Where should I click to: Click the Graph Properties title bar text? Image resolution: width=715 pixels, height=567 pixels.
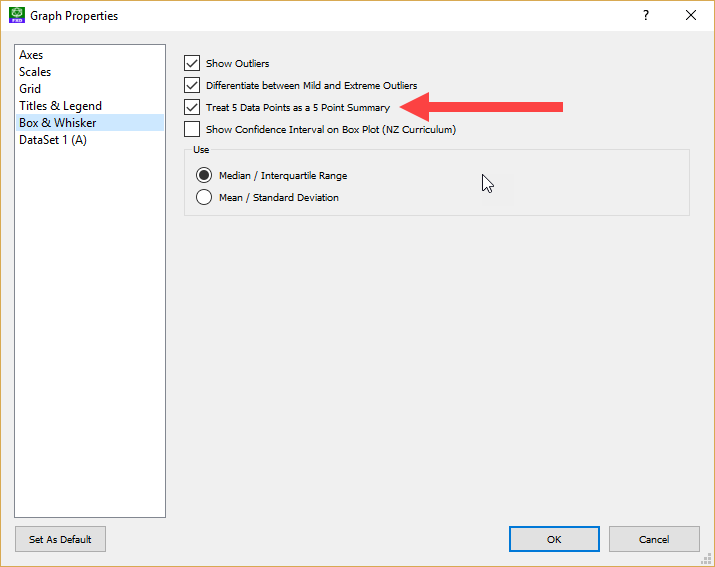tap(74, 16)
